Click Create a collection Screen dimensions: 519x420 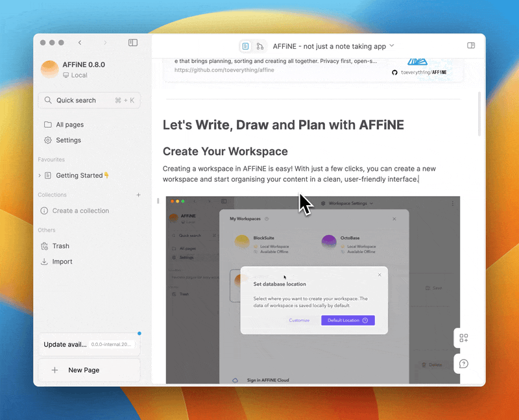pos(80,211)
